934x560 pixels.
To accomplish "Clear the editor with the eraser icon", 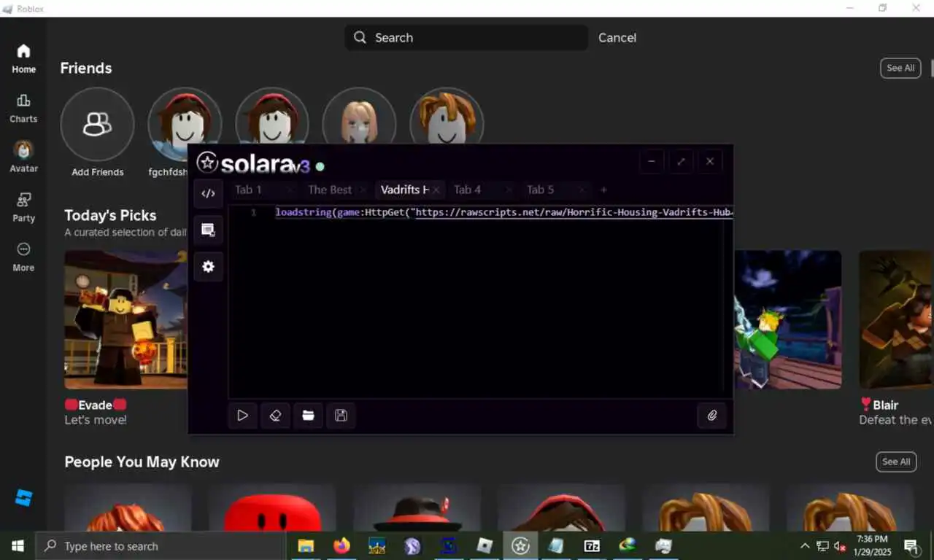I will [275, 416].
